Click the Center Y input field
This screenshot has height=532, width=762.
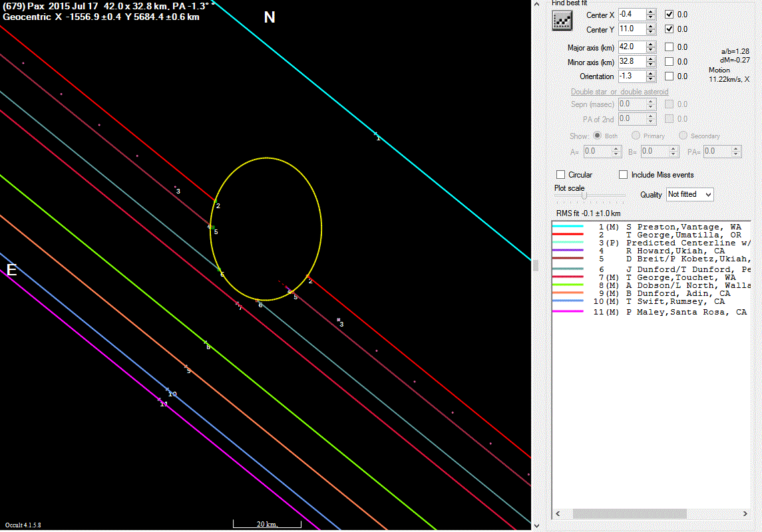632,29
